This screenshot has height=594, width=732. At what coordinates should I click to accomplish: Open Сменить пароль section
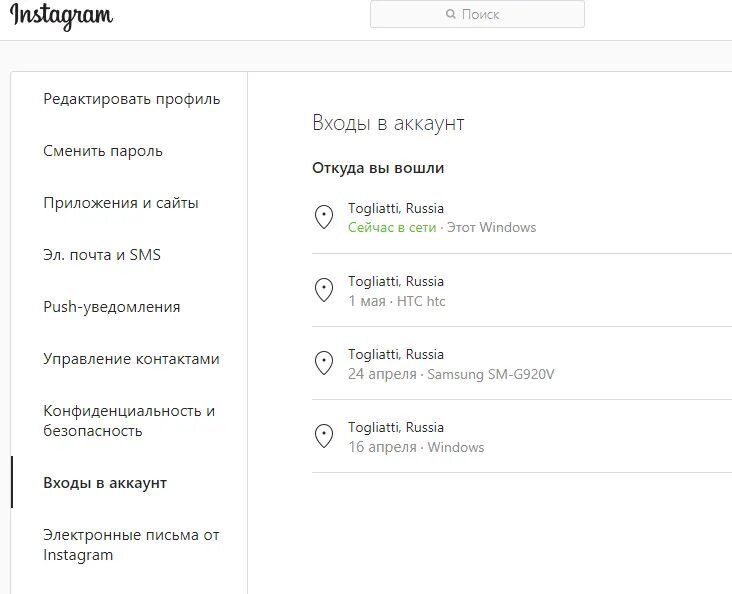click(x=103, y=151)
